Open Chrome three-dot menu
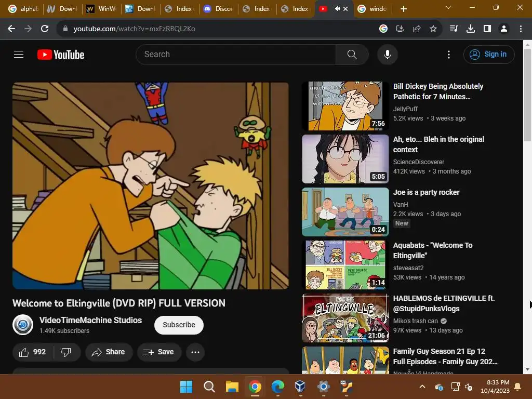The image size is (532, 399). (521, 29)
